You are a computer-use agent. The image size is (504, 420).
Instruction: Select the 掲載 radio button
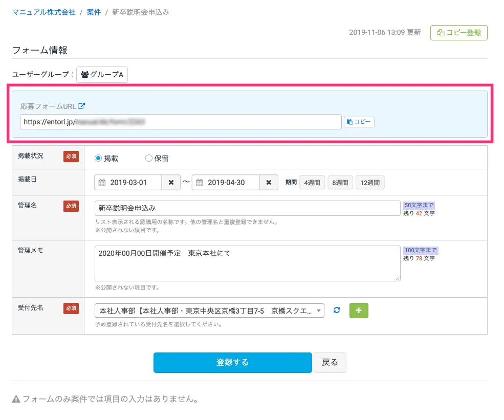[98, 159]
